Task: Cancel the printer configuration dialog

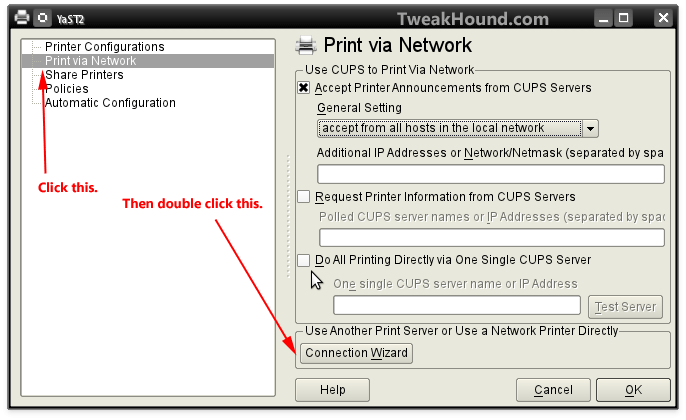Action: (x=553, y=390)
